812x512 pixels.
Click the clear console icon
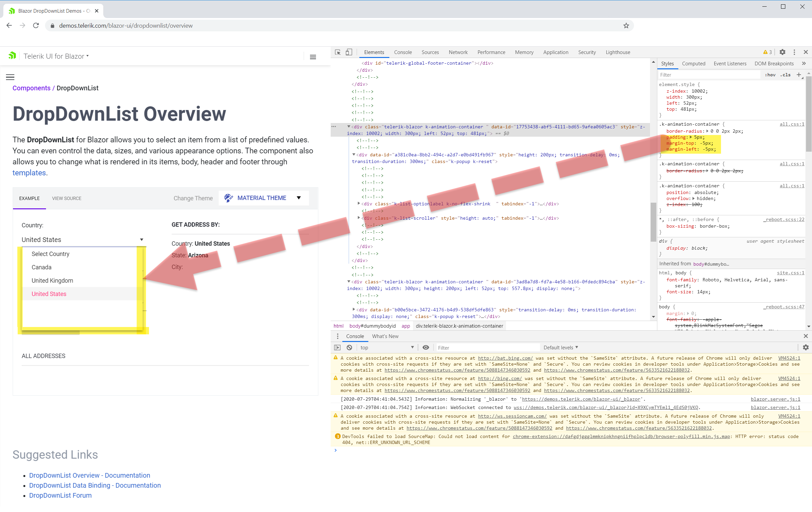point(349,347)
